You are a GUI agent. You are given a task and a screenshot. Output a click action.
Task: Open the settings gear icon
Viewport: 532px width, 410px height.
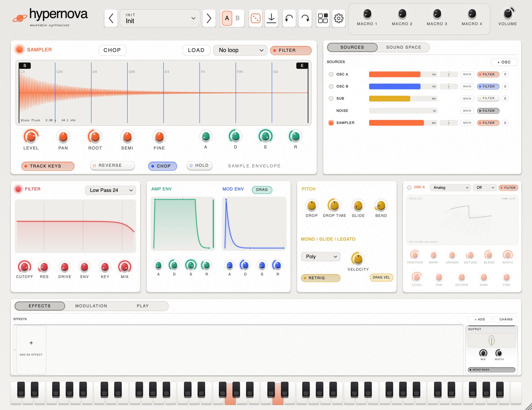point(338,18)
